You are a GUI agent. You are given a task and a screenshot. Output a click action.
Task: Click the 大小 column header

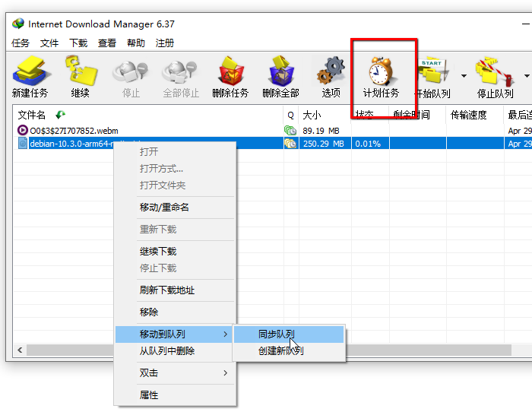[x=325, y=115]
